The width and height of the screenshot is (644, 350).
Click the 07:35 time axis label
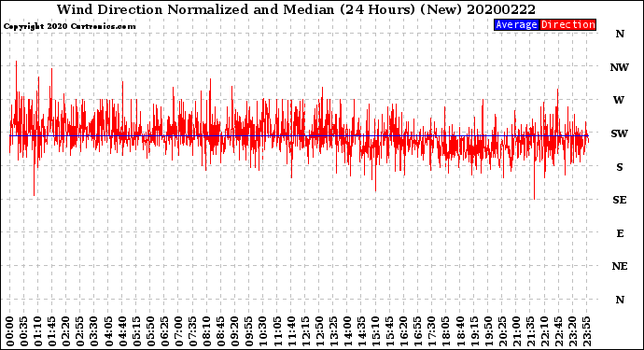click(x=192, y=331)
